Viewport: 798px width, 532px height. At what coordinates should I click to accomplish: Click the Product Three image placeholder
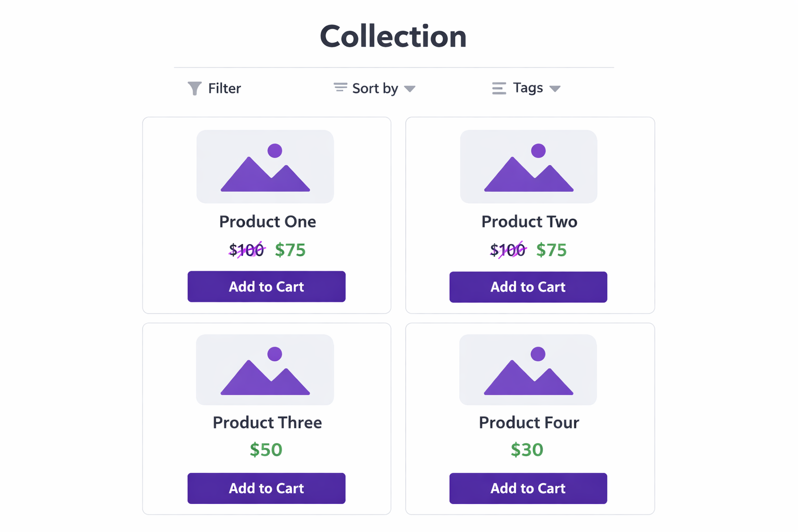click(x=265, y=370)
